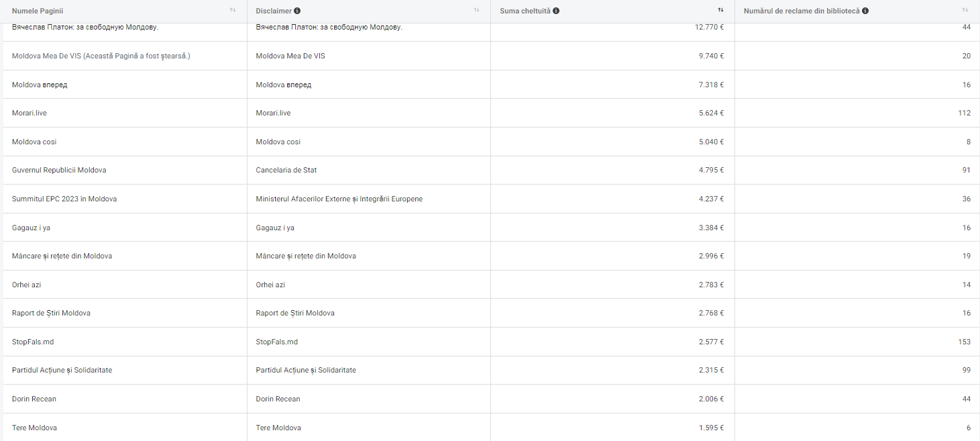
Task: Toggle sort arrows on Suma cheltuită column
Action: click(720, 10)
